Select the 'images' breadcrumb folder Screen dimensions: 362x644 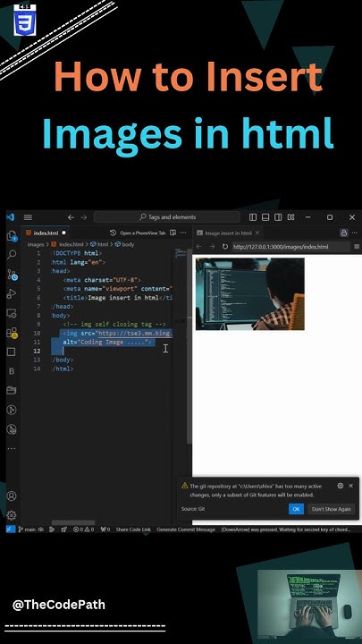(x=35, y=244)
